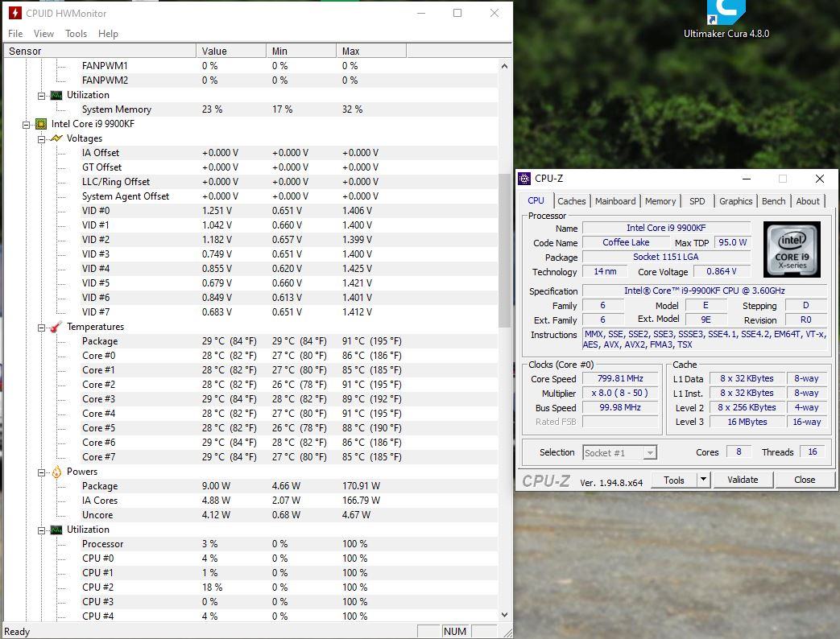Open the Ultimaker Cura 4.8.0 desktop shortcut

pyautogui.click(x=726, y=20)
